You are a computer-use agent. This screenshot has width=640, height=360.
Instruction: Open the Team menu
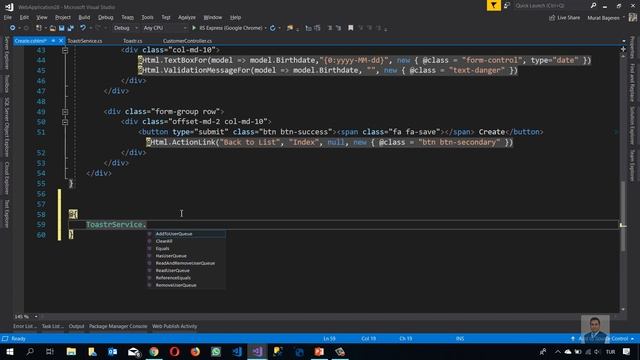coord(127,18)
